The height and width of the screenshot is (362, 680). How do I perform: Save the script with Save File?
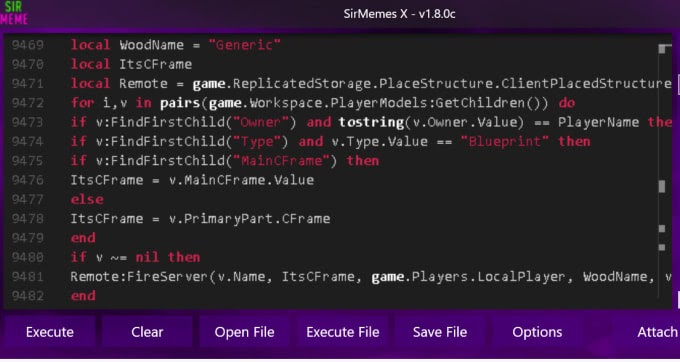point(440,332)
